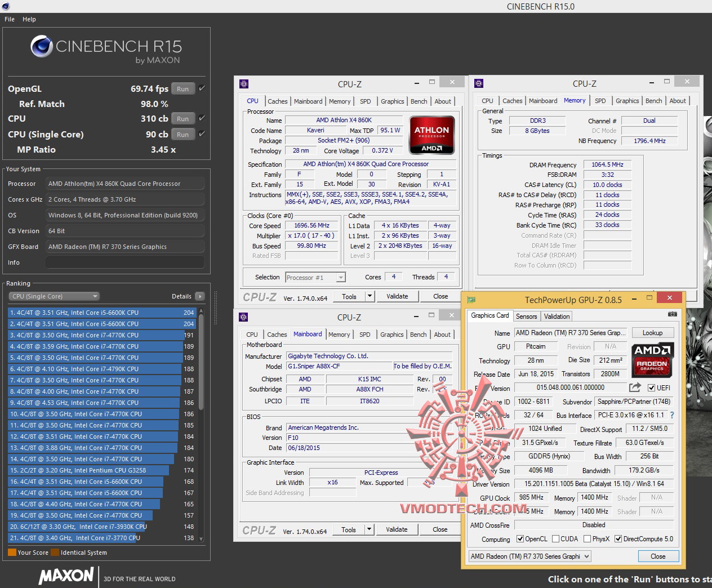Viewport: 712px width, 588px height.
Task: Open the Validation tab in GPU-Z
Action: click(x=557, y=317)
